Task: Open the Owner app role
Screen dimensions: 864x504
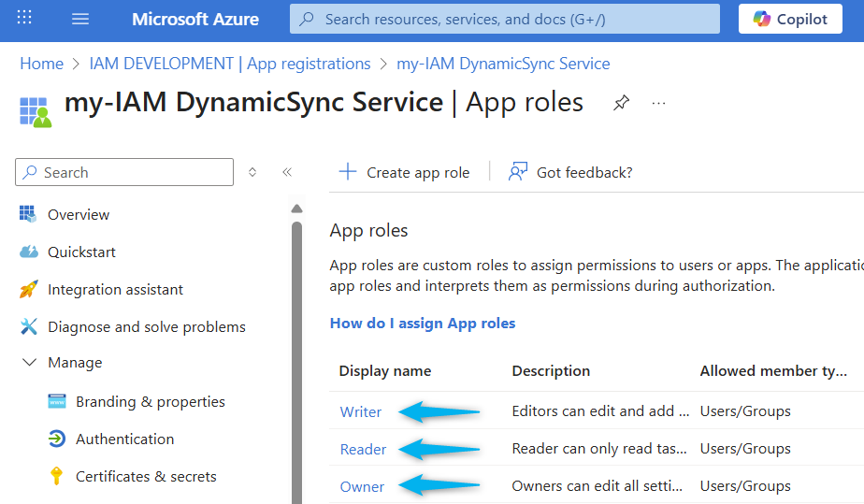Action: pyautogui.click(x=362, y=487)
